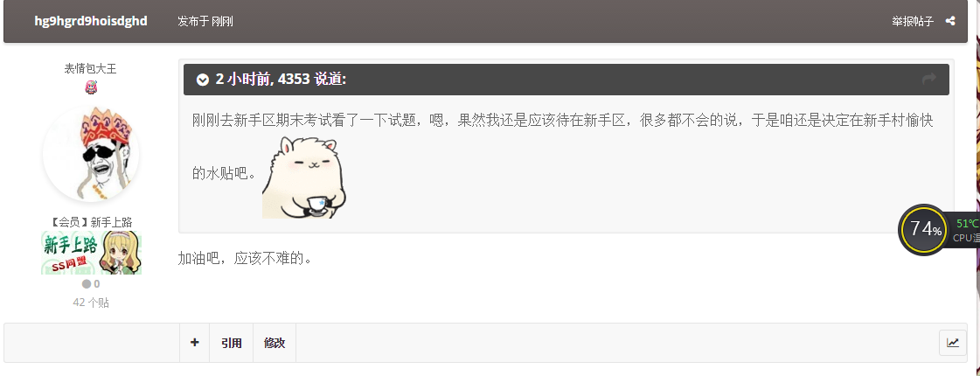Jump to quoted post via arrow icon
980x376 pixels.
[928, 78]
